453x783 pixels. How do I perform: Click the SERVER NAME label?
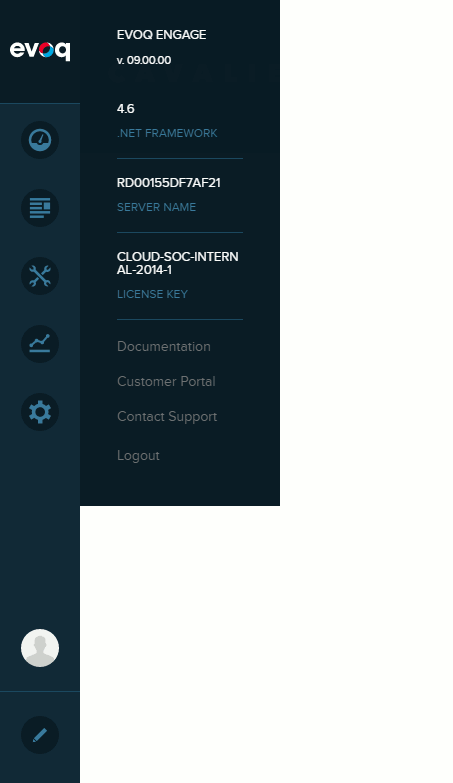(x=156, y=207)
